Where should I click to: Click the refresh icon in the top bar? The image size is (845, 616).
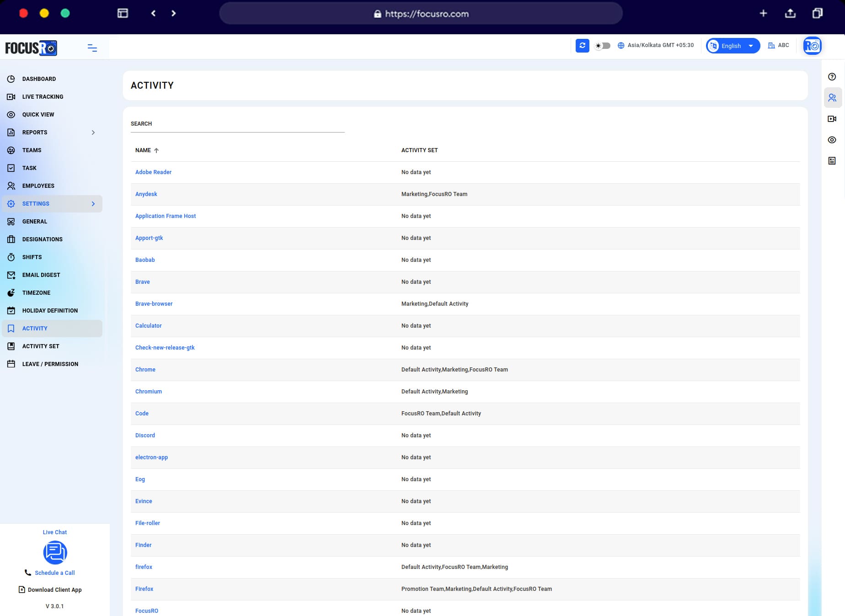click(582, 46)
